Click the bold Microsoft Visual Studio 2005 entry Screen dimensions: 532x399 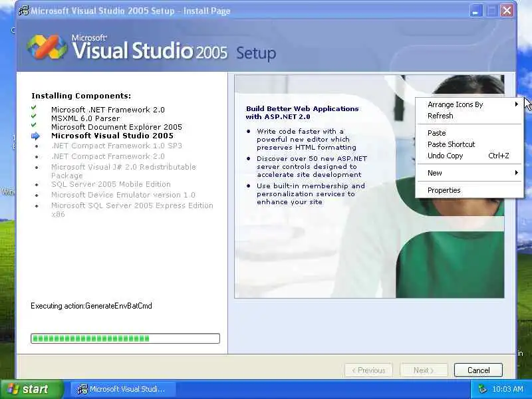coord(112,136)
